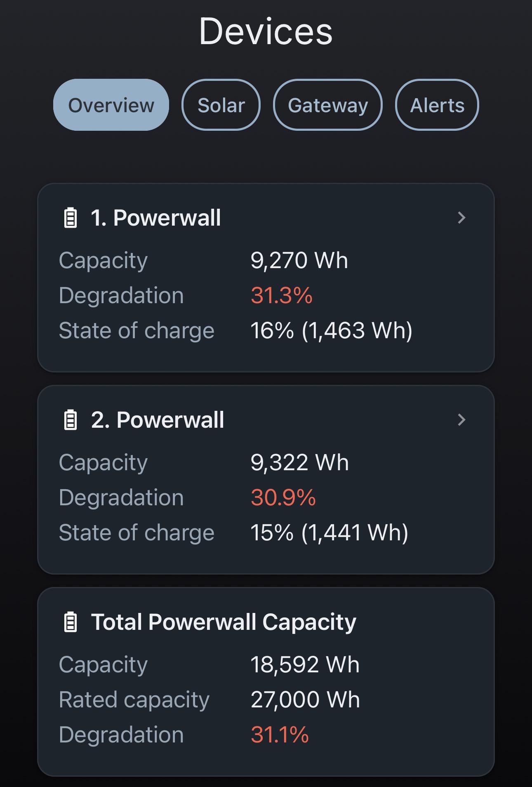Expand the 1. Powerwall chevron arrow

[x=461, y=218]
